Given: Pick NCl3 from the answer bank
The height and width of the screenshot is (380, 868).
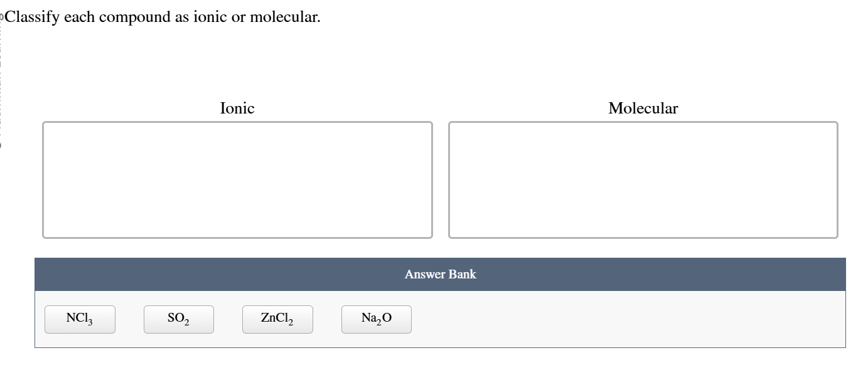Looking at the screenshot, I should pyautogui.click(x=79, y=319).
